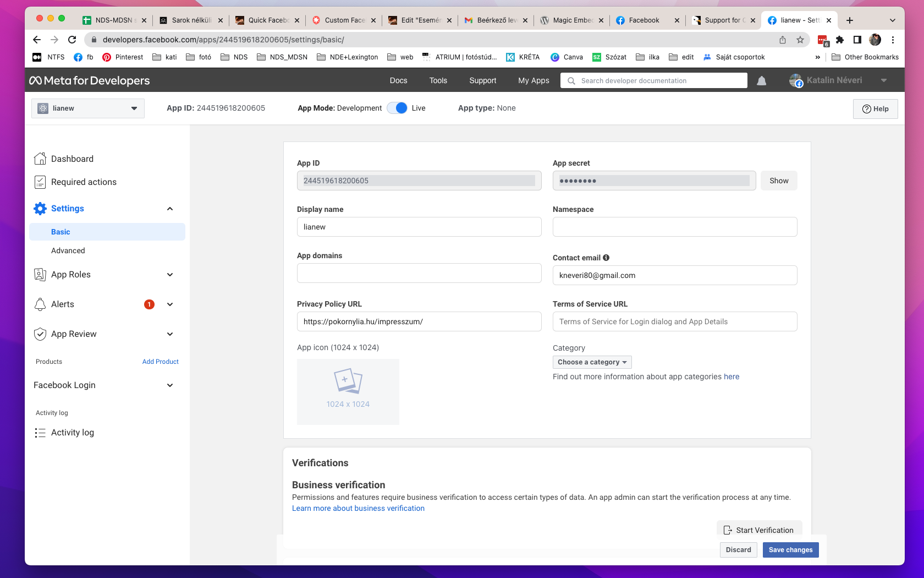Screen dimensions: 924x578
Task: Click the Save changes button
Action: [791, 550]
